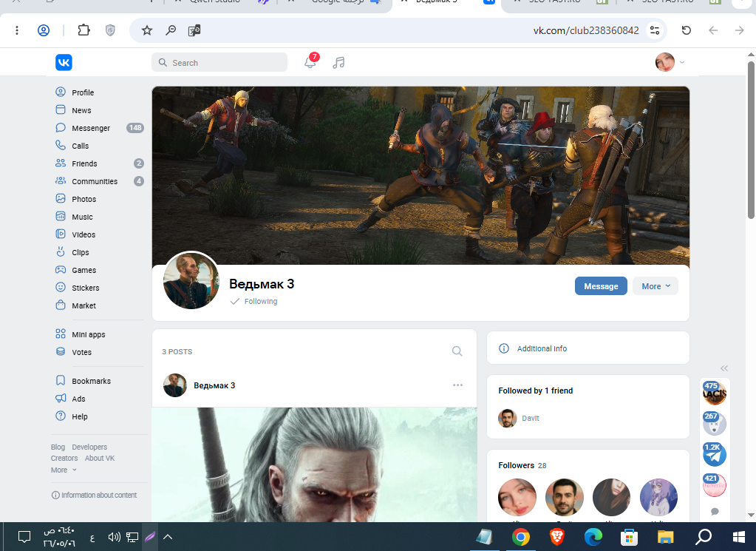Open Messenger from the left menu
The height and width of the screenshot is (551, 756).
[x=99, y=128]
